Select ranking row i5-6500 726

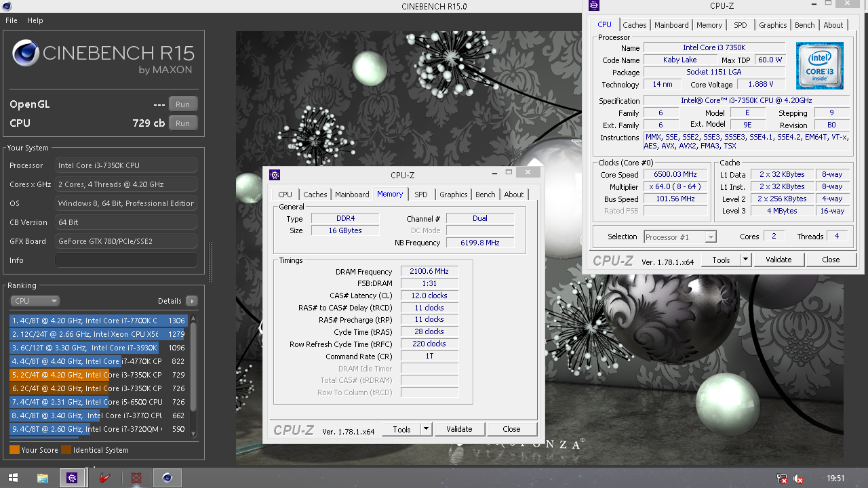pos(98,402)
